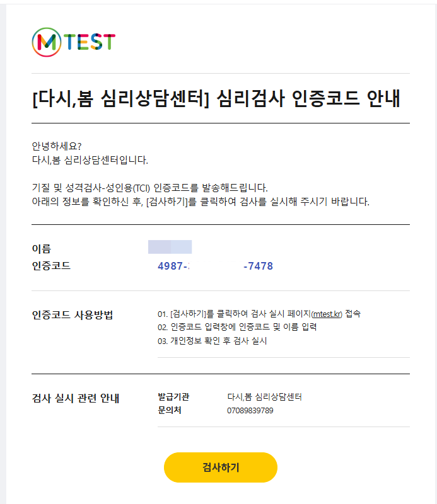The image size is (437, 504).
Task: Click the 안녕하세요? greeting line
Action: pyautogui.click(x=57, y=146)
